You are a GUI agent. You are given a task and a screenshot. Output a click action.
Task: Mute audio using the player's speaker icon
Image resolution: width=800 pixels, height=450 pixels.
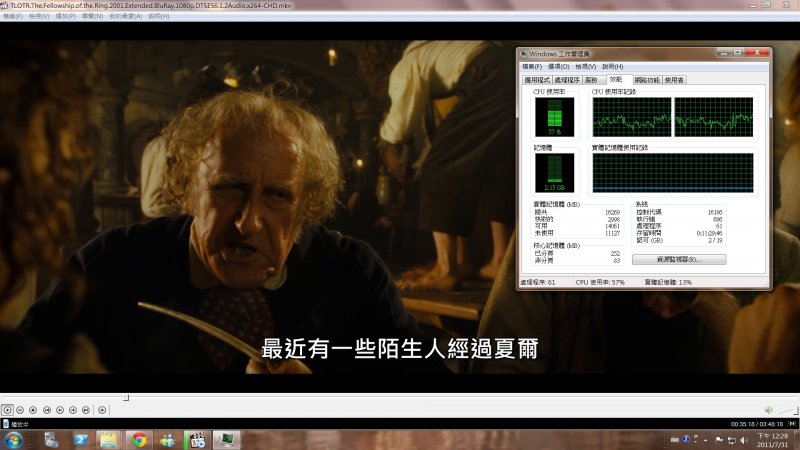click(768, 410)
